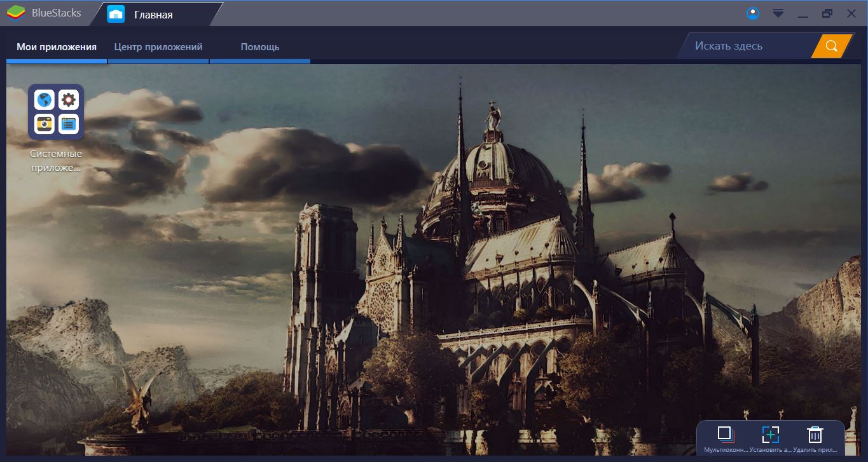Open Системные приложения folder by its label
This screenshot has width=868, height=462.
click(x=56, y=161)
